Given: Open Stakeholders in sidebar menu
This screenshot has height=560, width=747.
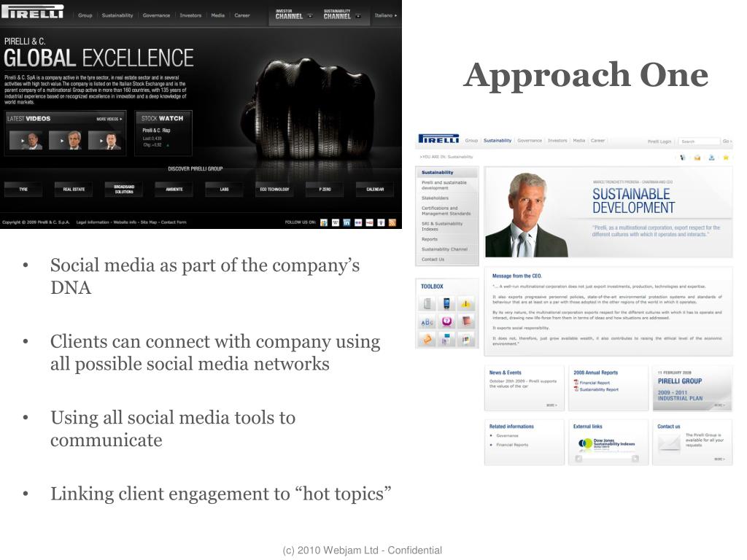Looking at the screenshot, I should tap(435, 198).
